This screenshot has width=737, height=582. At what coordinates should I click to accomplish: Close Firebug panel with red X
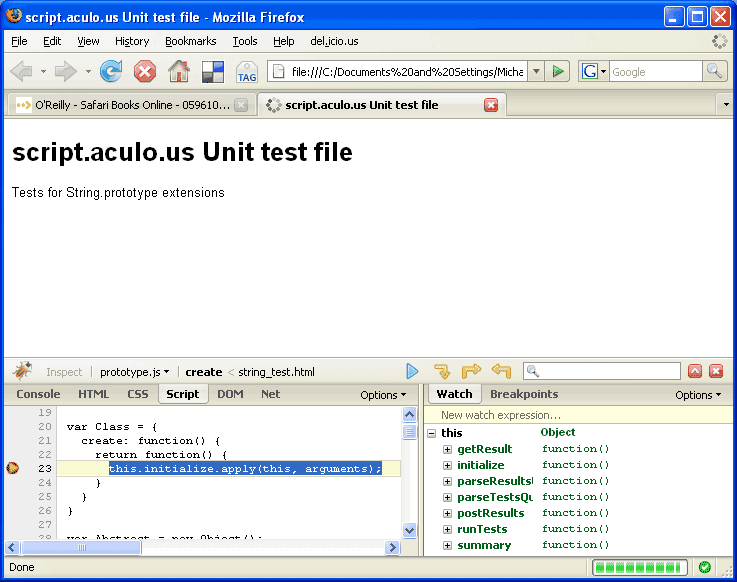click(716, 371)
